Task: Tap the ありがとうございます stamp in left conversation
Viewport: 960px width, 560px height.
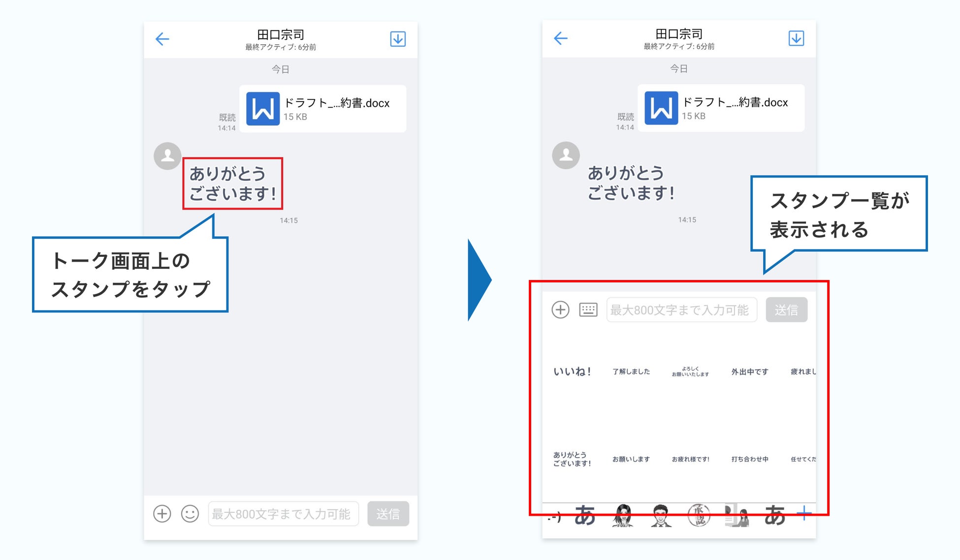Action: coord(232,184)
